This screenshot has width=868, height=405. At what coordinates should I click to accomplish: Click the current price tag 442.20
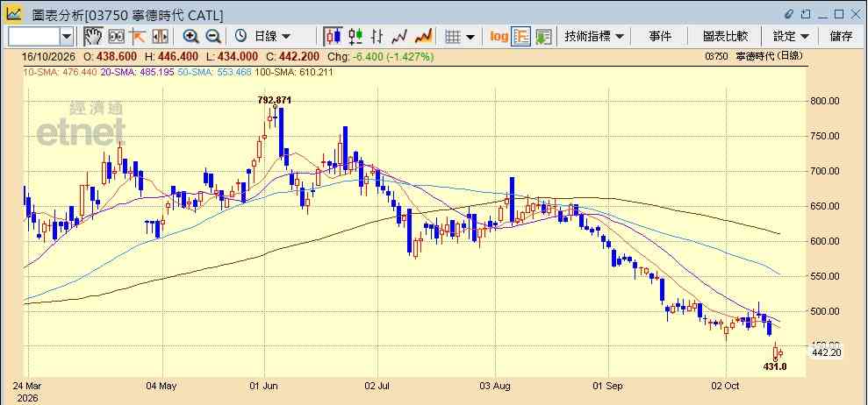(827, 352)
